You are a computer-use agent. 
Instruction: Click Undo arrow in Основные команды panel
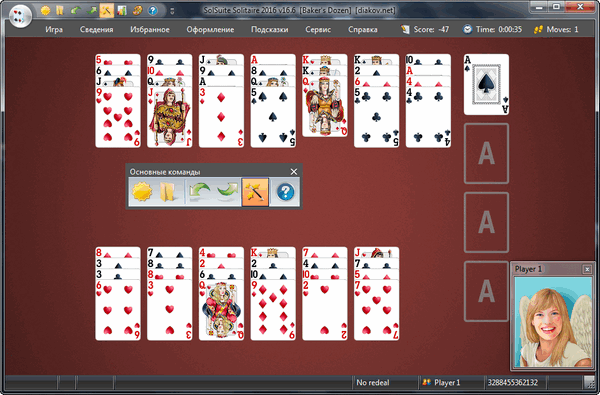coord(200,192)
